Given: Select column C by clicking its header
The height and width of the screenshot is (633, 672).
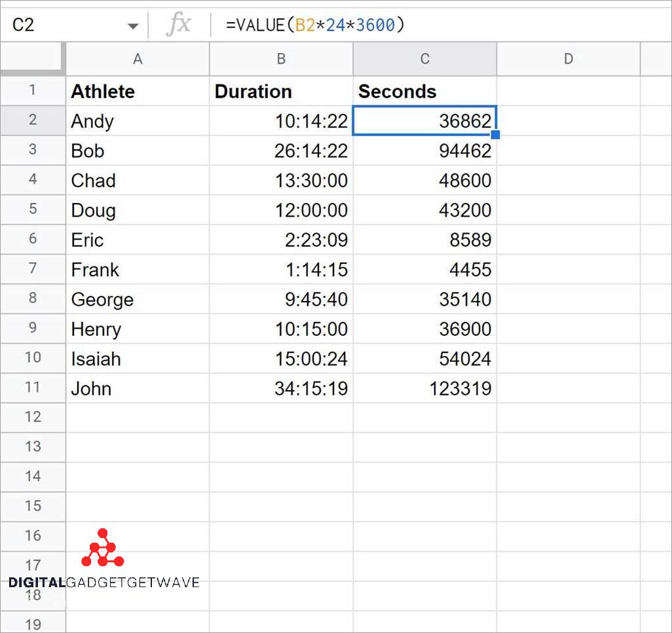Looking at the screenshot, I should click(424, 58).
